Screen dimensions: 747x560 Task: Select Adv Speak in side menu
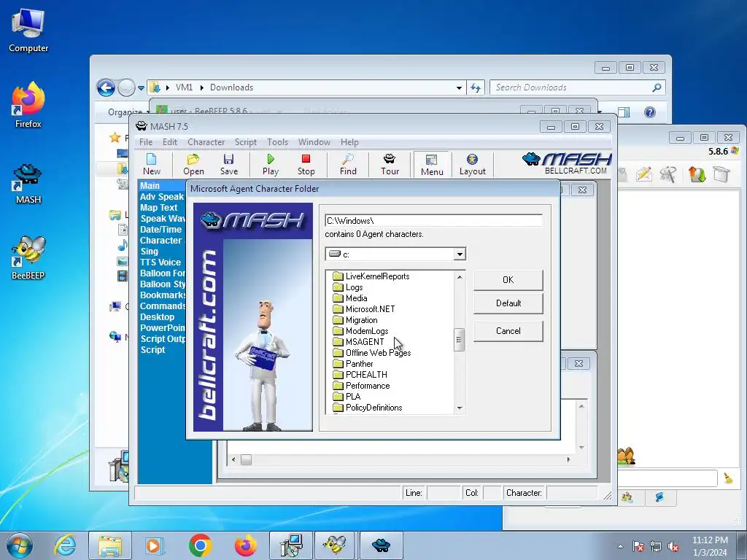pyautogui.click(x=161, y=197)
